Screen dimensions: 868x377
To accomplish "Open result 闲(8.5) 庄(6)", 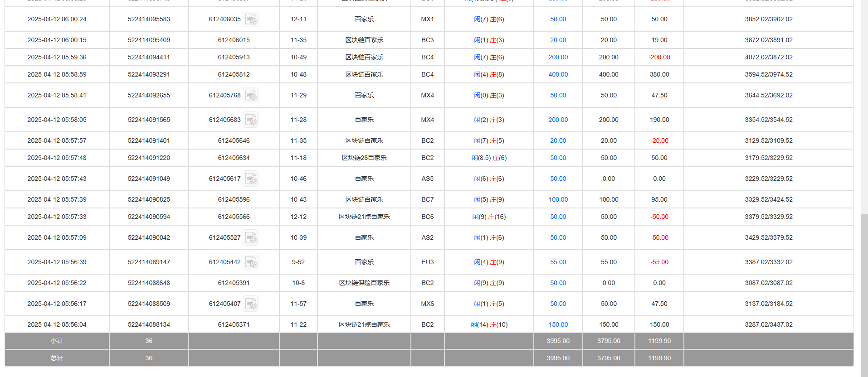I will coord(489,158).
